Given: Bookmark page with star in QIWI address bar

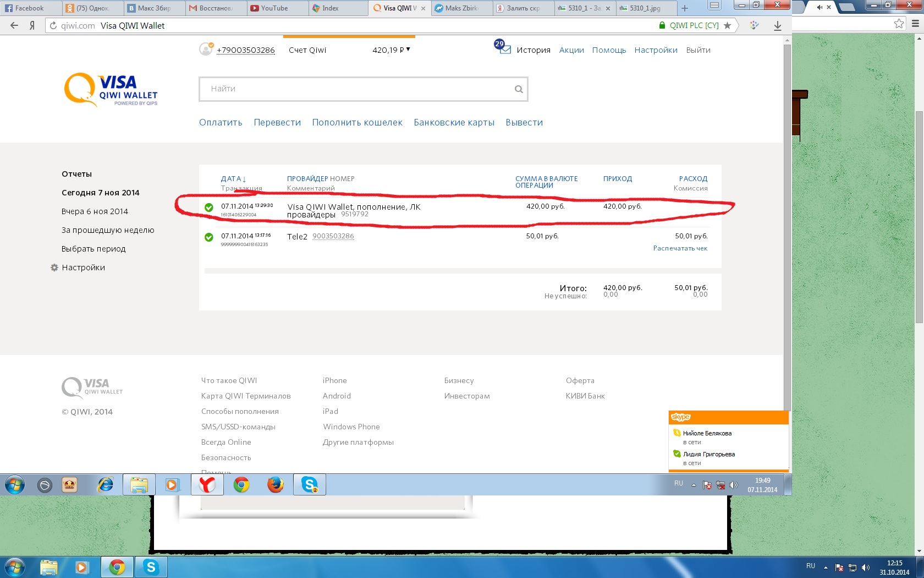Looking at the screenshot, I should click(x=727, y=25).
